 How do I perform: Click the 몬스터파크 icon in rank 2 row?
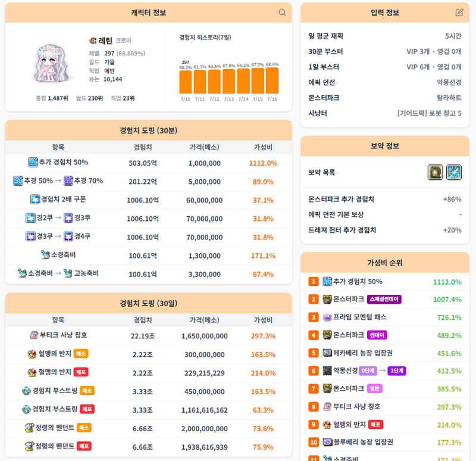[x=327, y=300]
